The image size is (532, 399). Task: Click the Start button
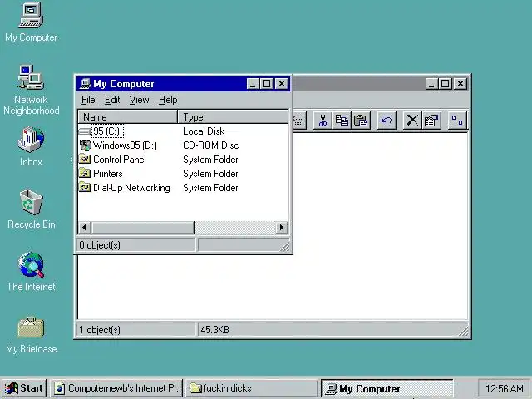(24, 388)
